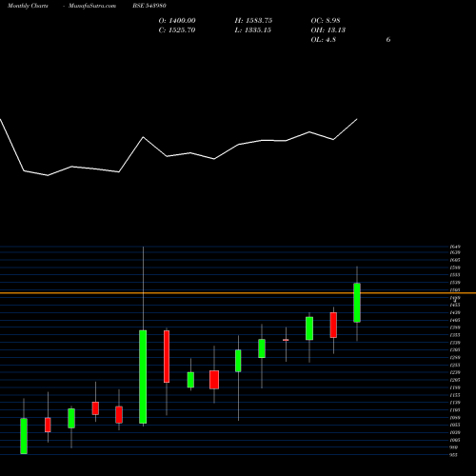The image size is (476, 476).
Task: Click the close value 'C: 1525.70'
Action: point(177,30)
